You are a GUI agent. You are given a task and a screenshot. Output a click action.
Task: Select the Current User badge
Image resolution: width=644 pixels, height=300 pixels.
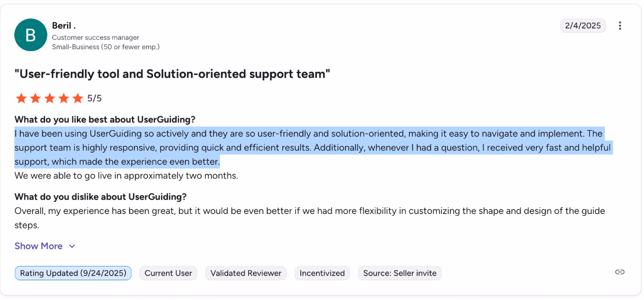point(168,273)
